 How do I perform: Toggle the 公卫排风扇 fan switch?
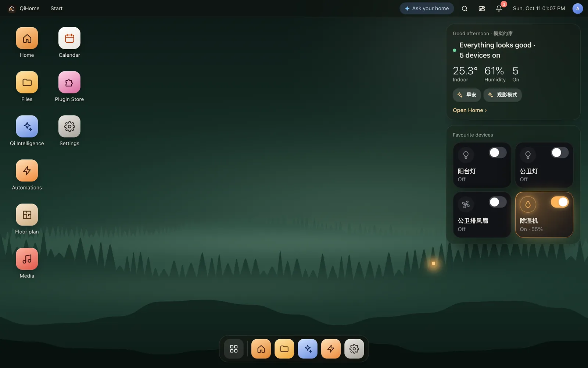coord(498,202)
